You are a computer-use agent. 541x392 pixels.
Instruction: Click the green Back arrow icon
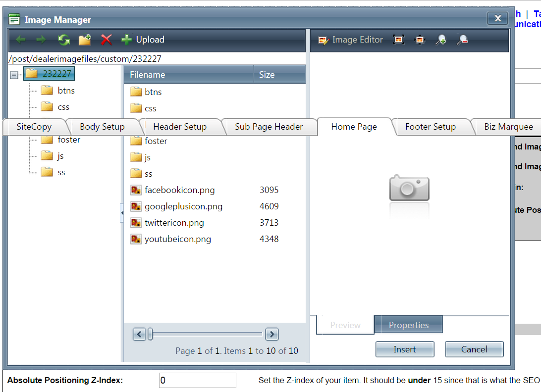[21, 40]
